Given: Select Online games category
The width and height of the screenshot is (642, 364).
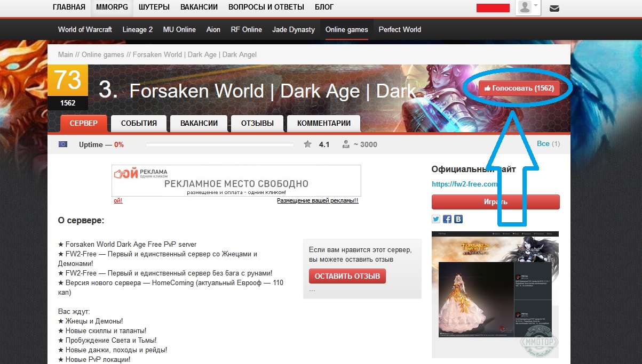Looking at the screenshot, I should tap(347, 29).
